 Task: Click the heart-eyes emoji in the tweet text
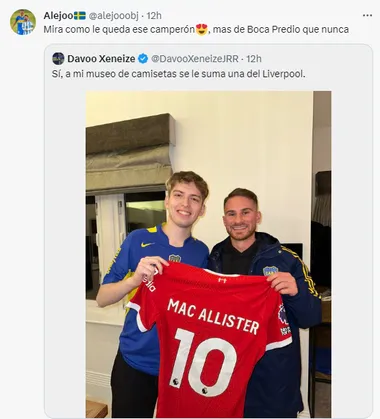[202, 29]
